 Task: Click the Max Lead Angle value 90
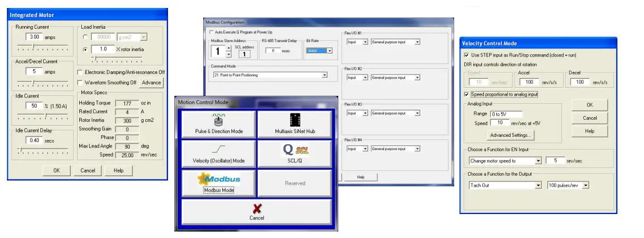(x=127, y=146)
